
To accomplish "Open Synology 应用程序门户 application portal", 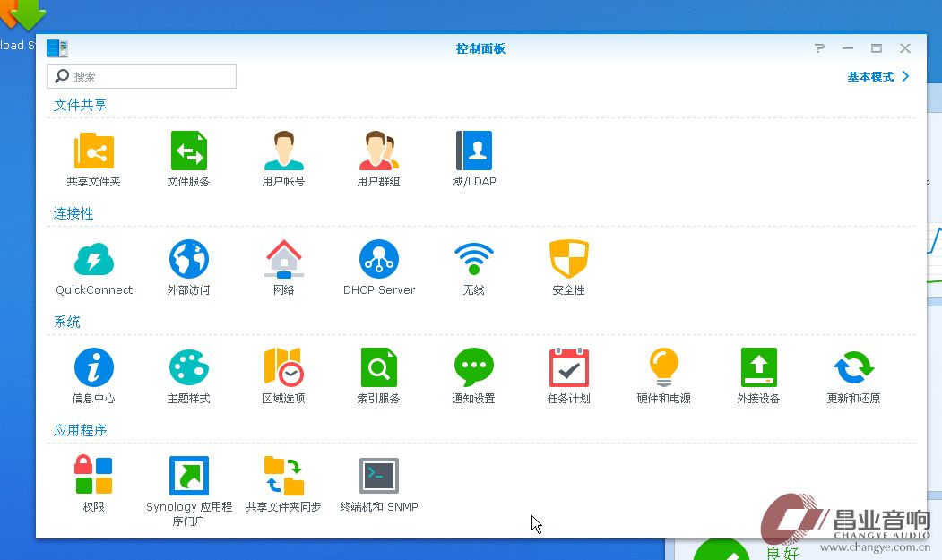I will pos(188,475).
